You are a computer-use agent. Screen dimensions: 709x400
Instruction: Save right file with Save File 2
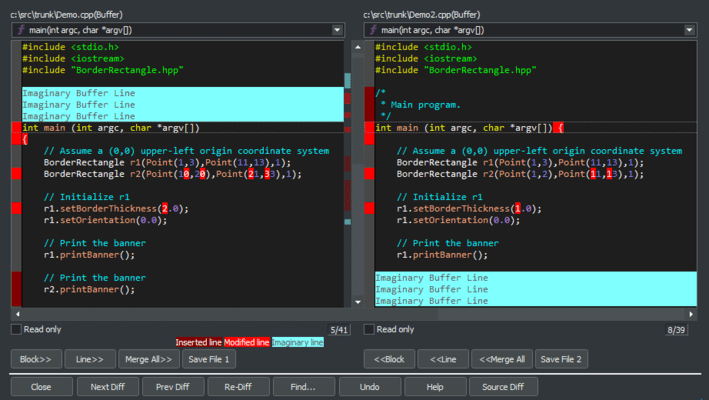coord(561,359)
